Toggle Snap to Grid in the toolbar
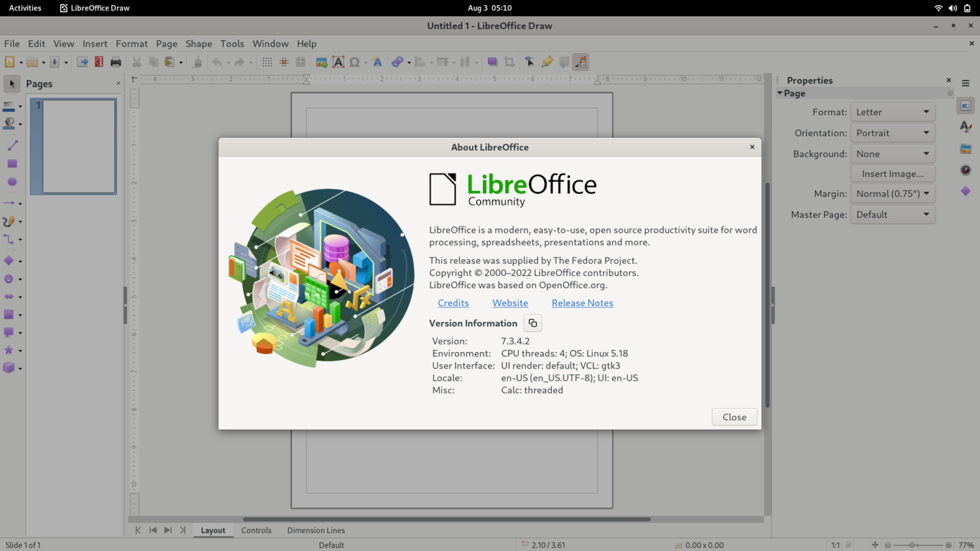The height and width of the screenshot is (551, 980). (x=283, y=61)
